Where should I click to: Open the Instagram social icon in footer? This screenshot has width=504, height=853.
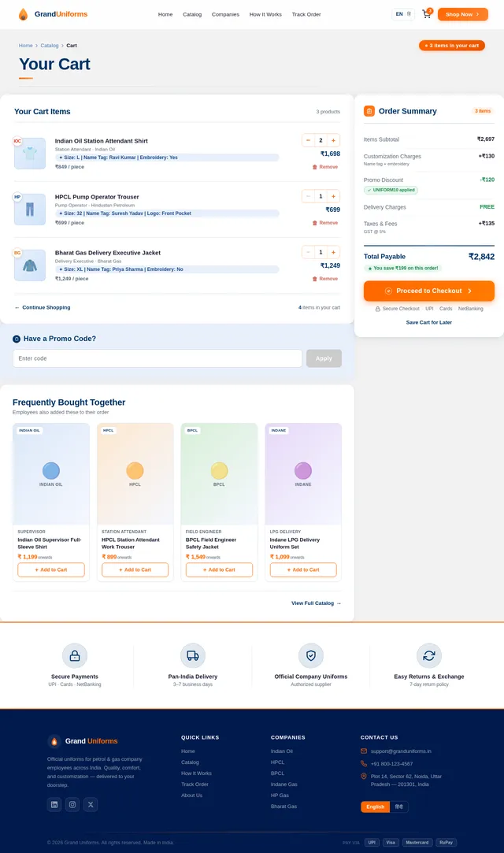[x=72, y=804]
